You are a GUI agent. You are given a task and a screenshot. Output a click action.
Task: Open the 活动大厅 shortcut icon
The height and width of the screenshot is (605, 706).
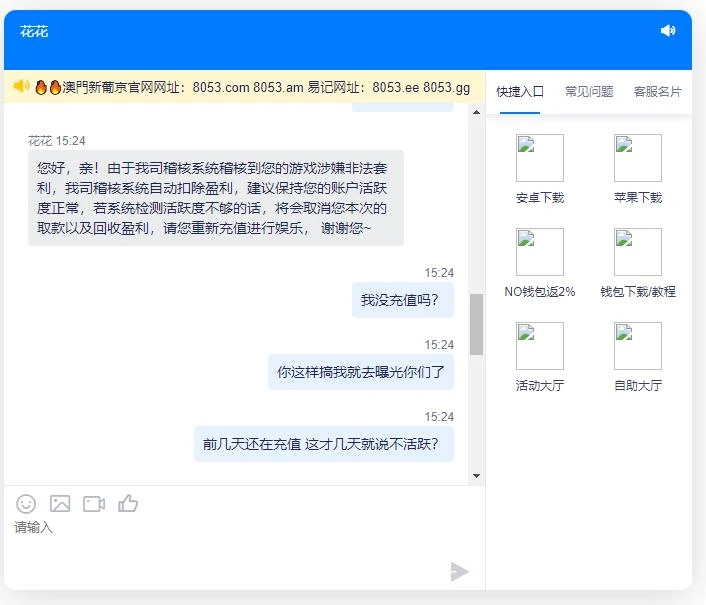pyautogui.click(x=539, y=346)
